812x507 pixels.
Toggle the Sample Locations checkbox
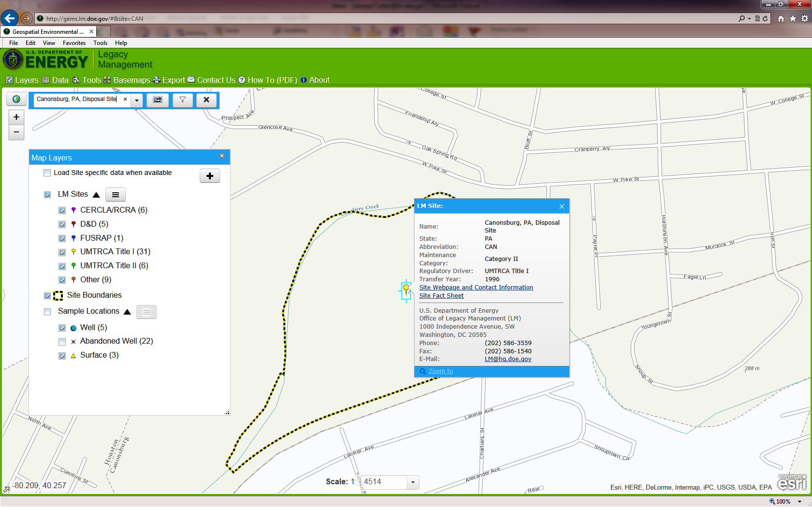[x=47, y=312]
